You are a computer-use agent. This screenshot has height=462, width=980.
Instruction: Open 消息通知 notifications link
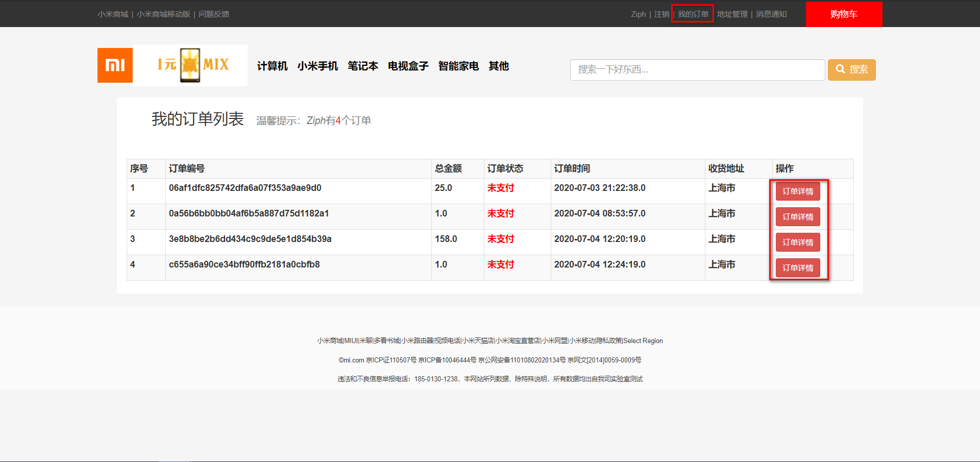pyautogui.click(x=771, y=14)
